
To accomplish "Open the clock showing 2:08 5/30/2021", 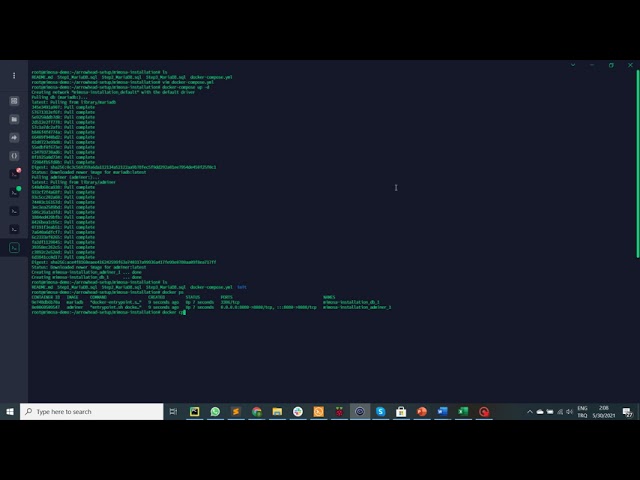I will (x=604, y=411).
